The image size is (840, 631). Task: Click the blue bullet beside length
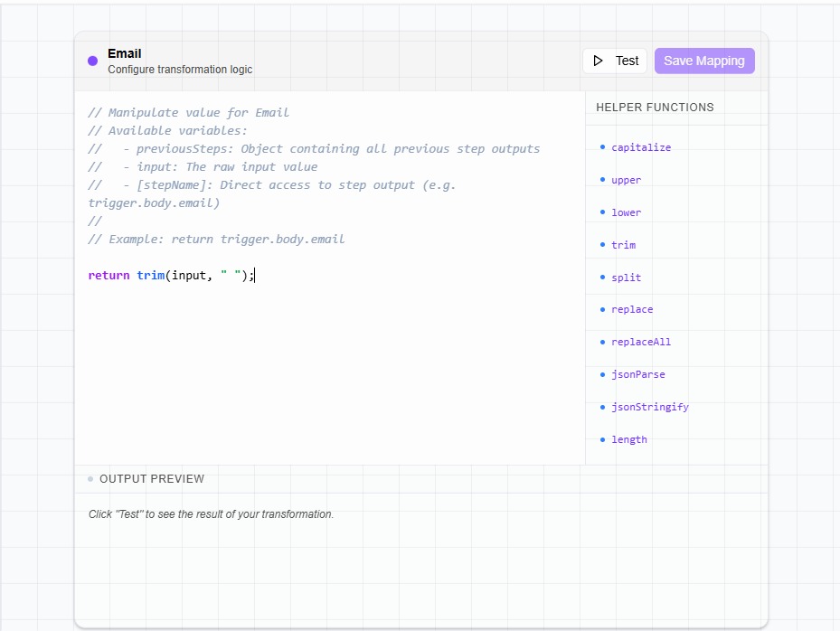(x=603, y=438)
